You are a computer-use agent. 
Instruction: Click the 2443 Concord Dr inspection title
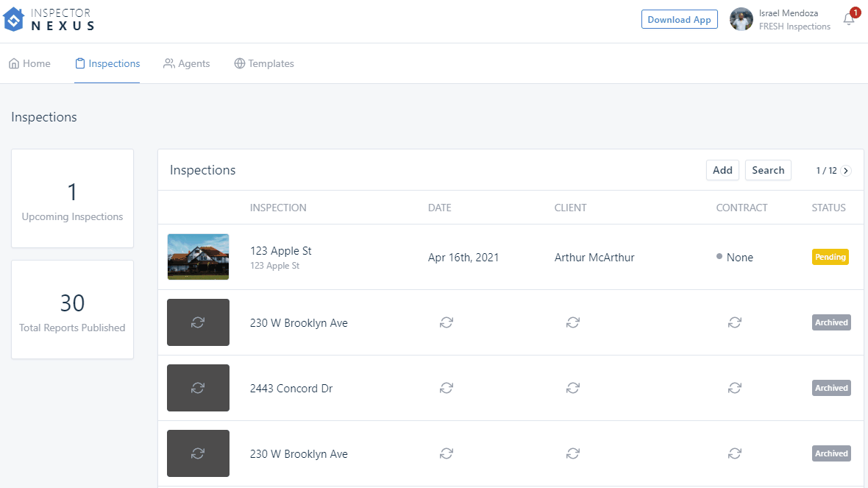pyautogui.click(x=291, y=389)
